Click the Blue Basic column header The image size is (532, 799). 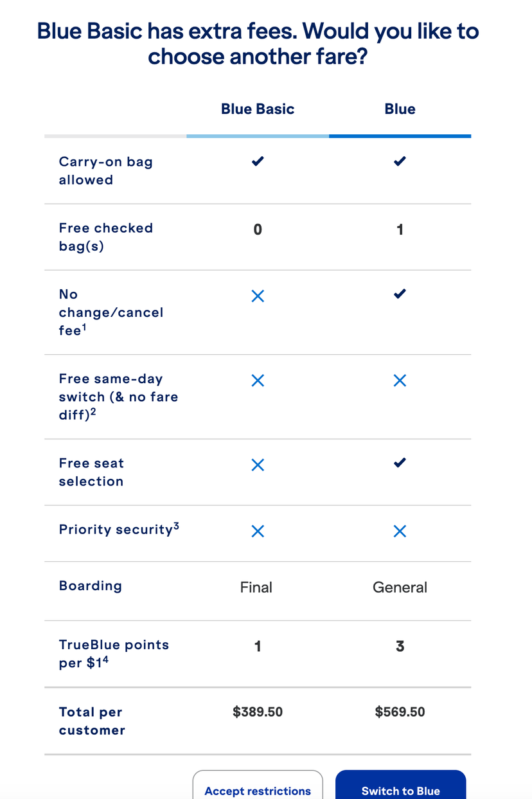(257, 109)
